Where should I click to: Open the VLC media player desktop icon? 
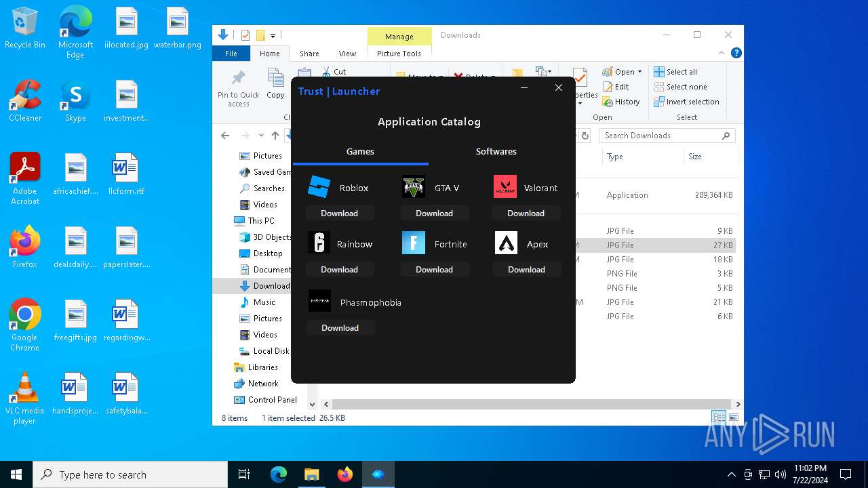[24, 399]
